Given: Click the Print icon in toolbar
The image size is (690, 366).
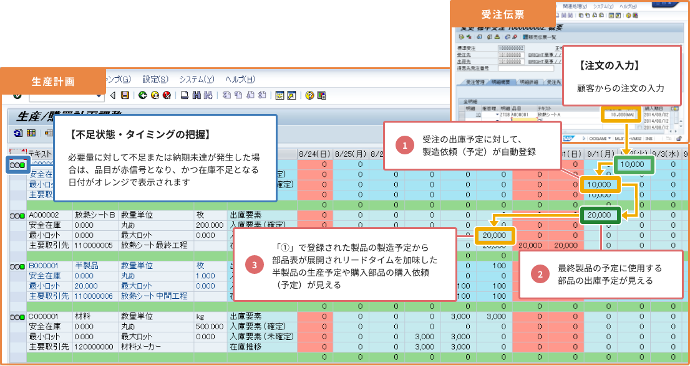Looking at the screenshot, I should tap(185, 95).
